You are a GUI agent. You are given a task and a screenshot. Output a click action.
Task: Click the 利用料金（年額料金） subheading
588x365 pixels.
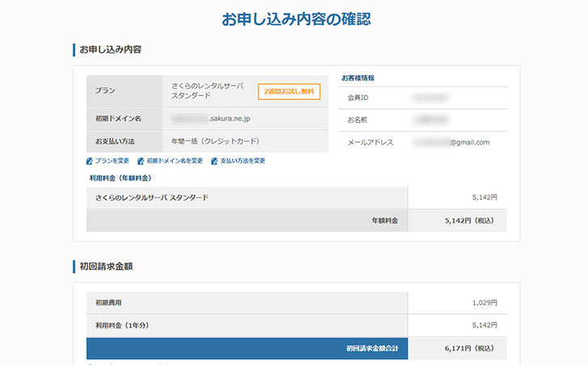[120, 178]
